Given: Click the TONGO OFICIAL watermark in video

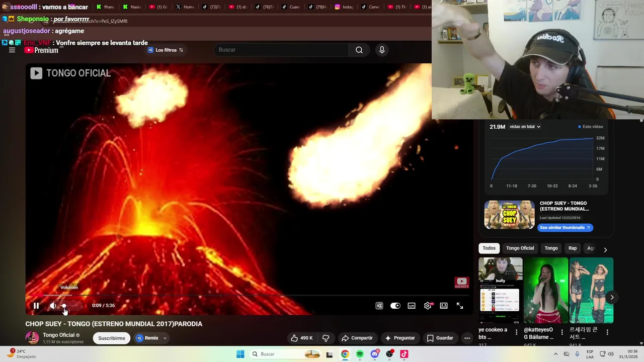Looking at the screenshot, I should [70, 73].
